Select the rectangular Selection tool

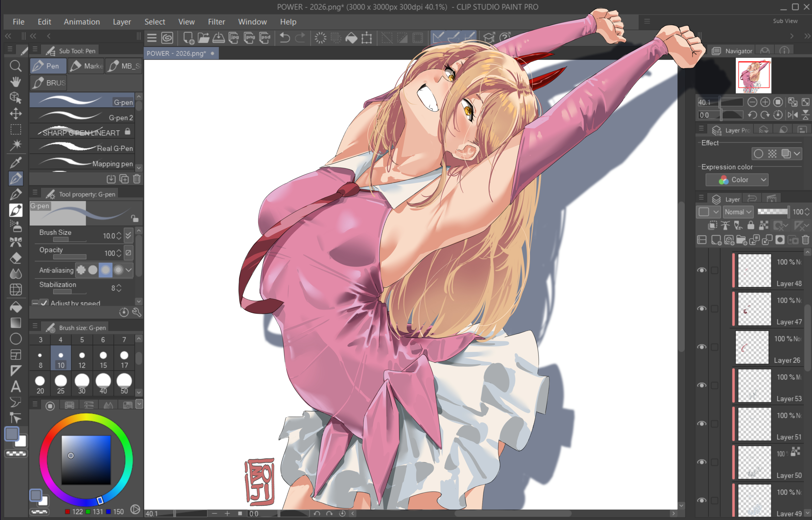tap(15, 130)
